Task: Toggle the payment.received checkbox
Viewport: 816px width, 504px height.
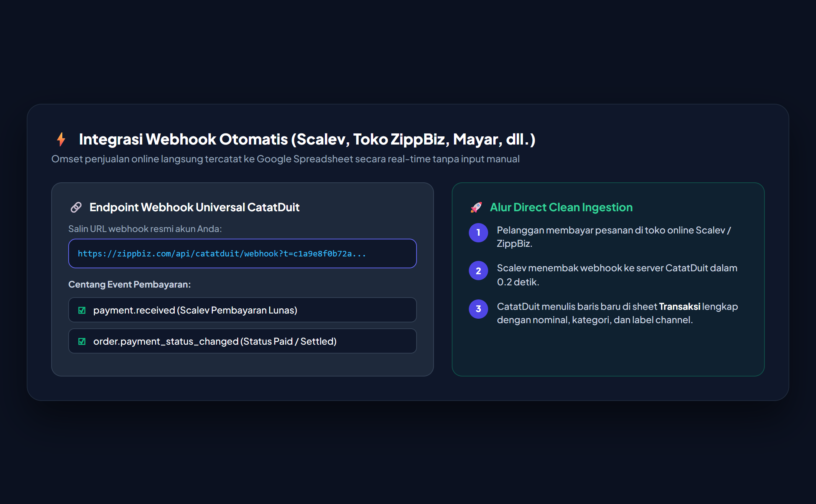Action: point(82,310)
